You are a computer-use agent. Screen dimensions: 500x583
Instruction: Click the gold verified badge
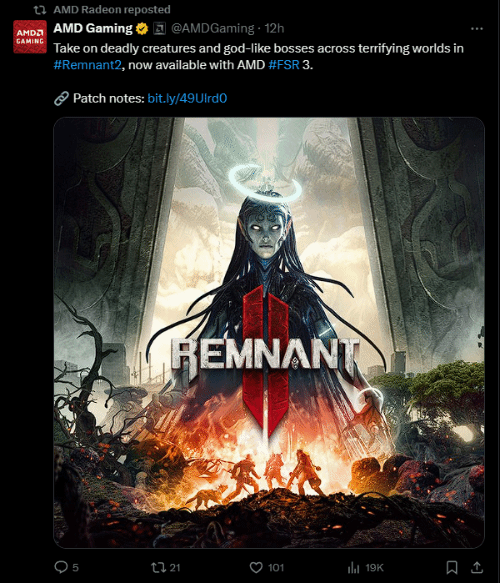click(x=142, y=29)
